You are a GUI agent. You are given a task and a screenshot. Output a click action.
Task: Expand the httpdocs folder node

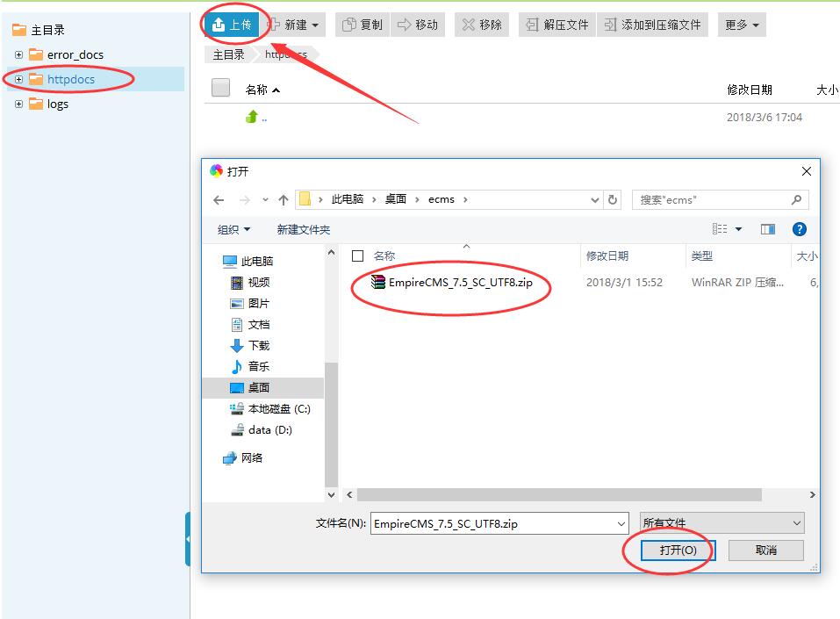click(x=18, y=79)
